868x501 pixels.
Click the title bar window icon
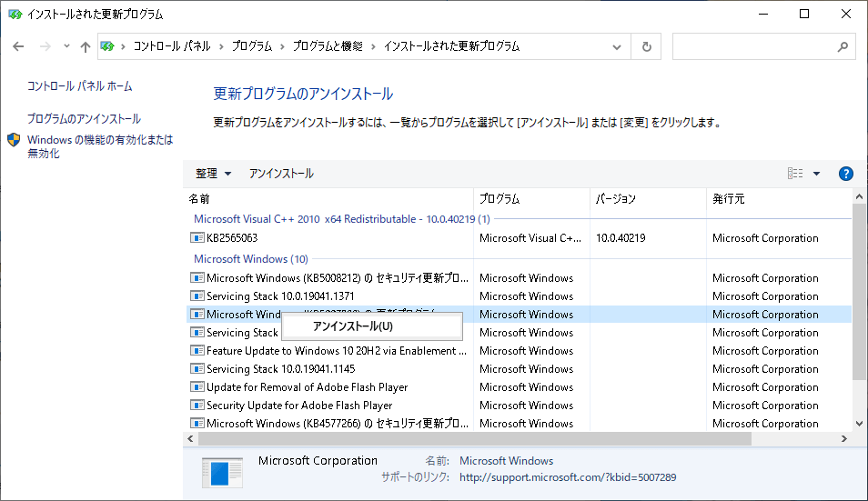point(15,15)
